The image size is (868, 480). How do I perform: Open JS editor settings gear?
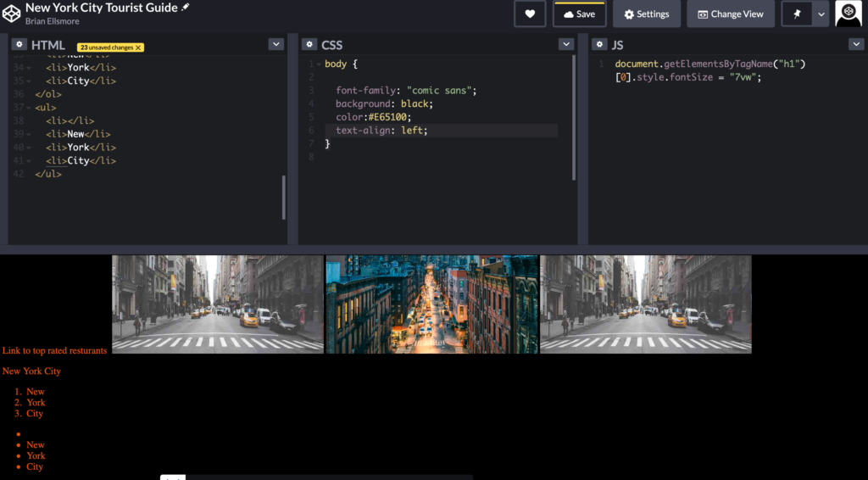click(x=599, y=44)
